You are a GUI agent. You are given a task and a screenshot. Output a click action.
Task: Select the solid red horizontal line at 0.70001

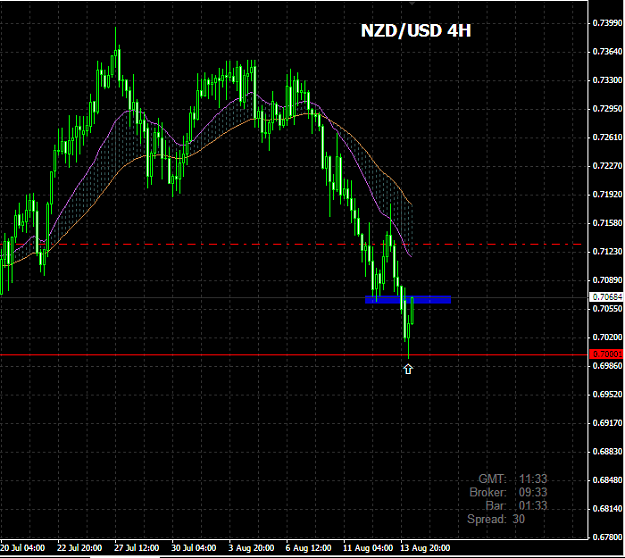click(294, 354)
